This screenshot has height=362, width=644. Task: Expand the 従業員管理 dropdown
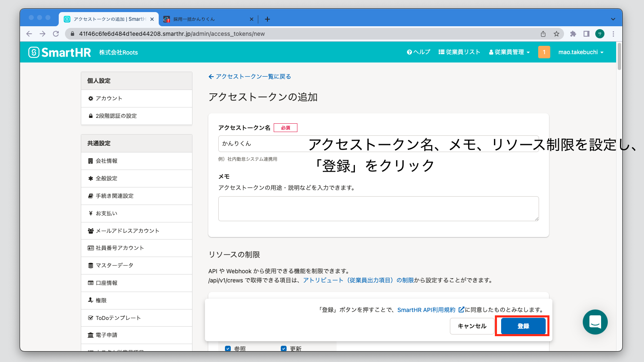click(x=509, y=52)
